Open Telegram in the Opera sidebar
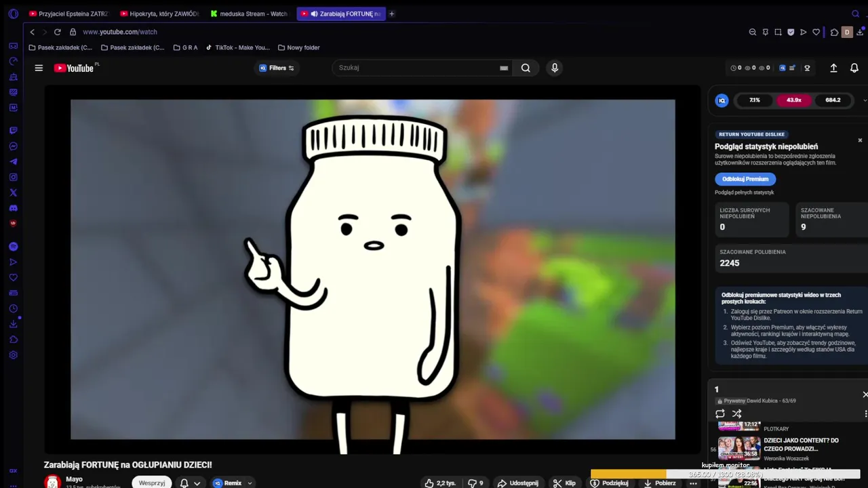868x488 pixels. pyautogui.click(x=13, y=162)
